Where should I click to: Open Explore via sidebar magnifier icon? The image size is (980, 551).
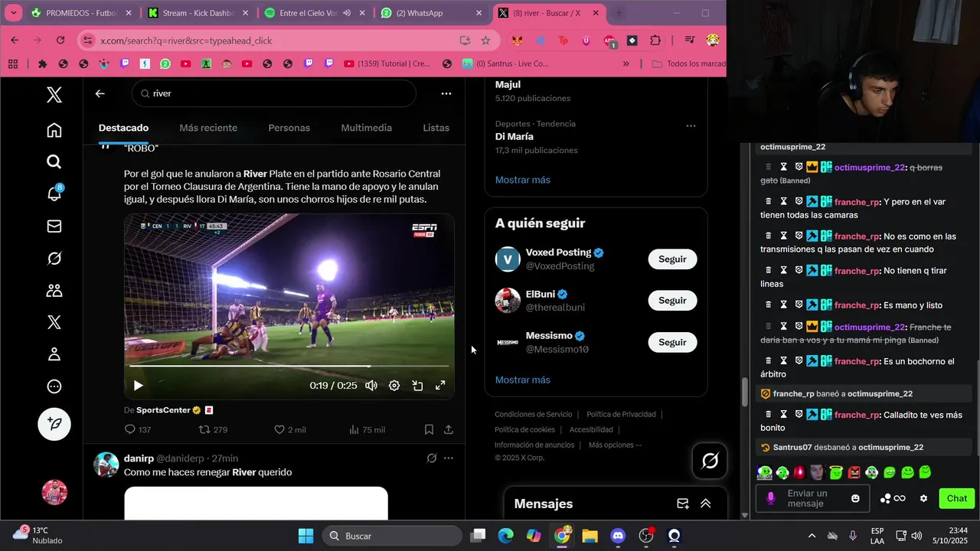tap(54, 161)
